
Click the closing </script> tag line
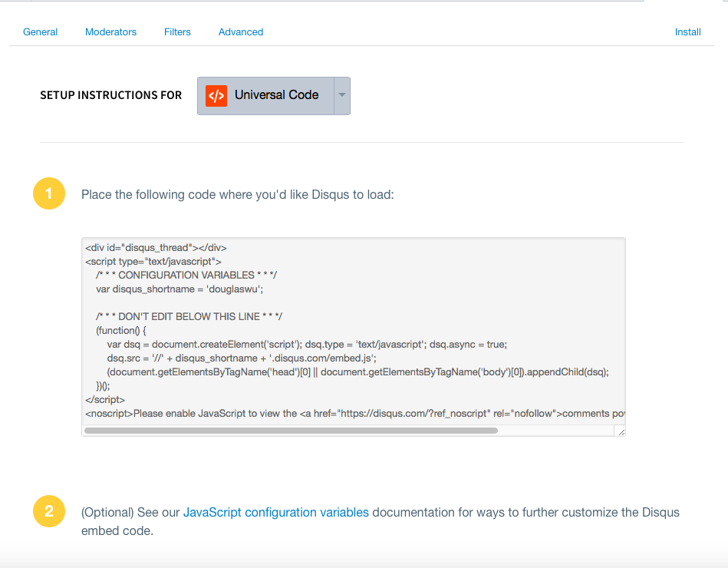coord(105,399)
